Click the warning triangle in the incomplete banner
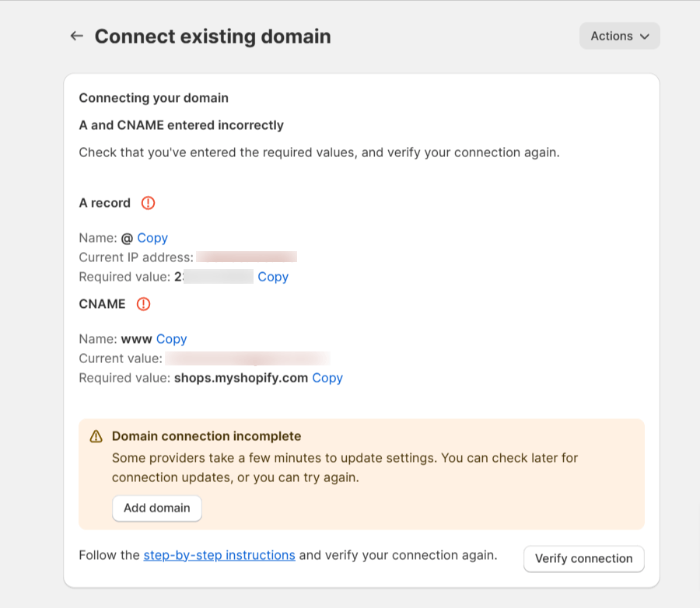 tap(96, 436)
